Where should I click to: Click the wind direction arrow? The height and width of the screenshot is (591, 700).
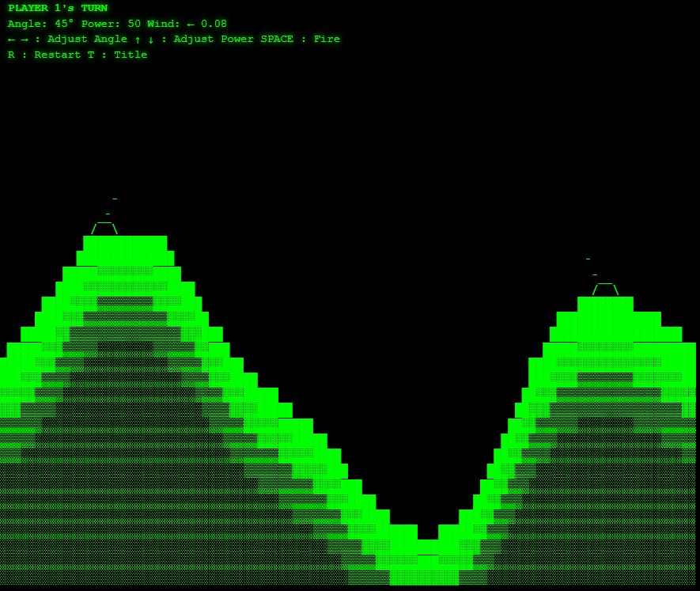(x=191, y=24)
